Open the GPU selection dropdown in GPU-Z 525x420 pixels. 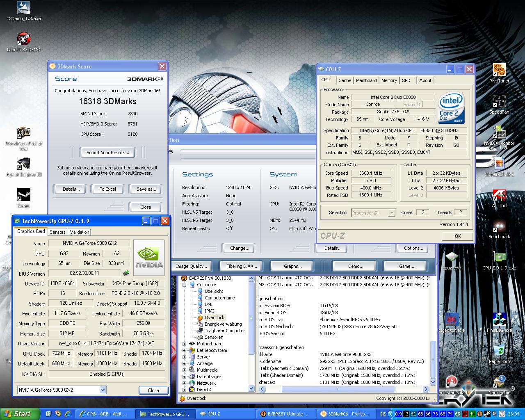pyautogui.click(x=103, y=390)
